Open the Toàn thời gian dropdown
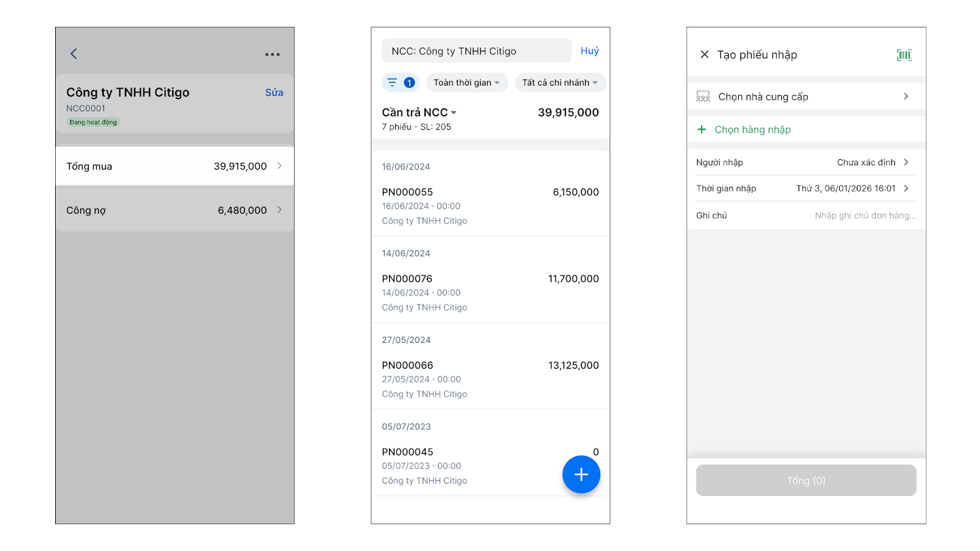The height and width of the screenshot is (551, 980). pyautogui.click(x=467, y=83)
